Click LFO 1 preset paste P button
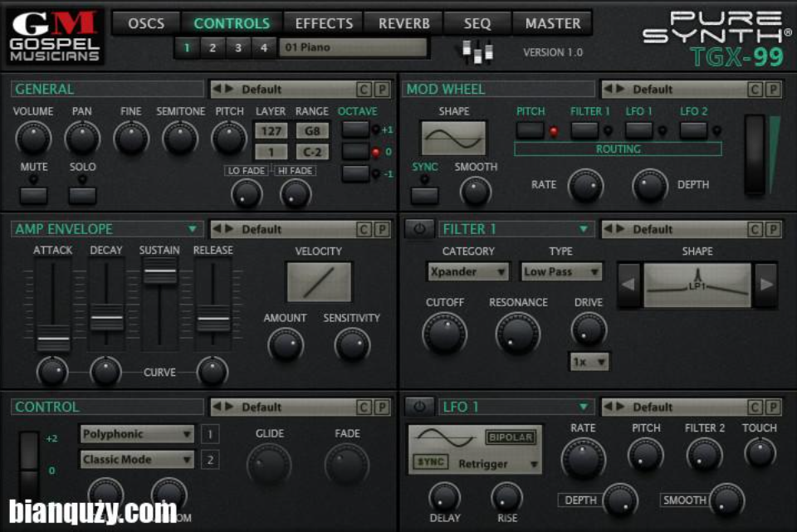797x532 pixels. click(x=773, y=408)
